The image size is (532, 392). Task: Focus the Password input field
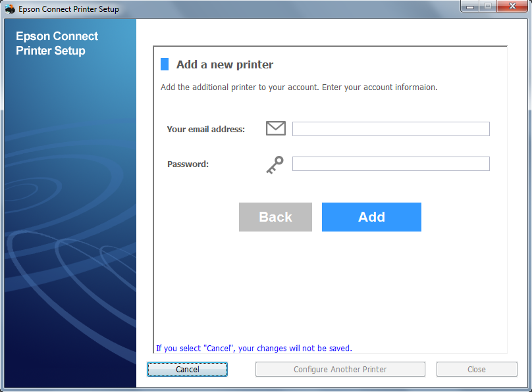tap(390, 164)
